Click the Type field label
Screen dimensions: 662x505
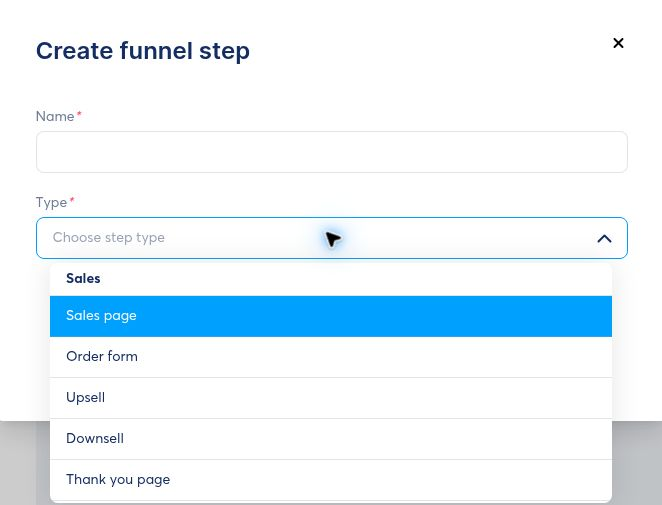point(51,203)
